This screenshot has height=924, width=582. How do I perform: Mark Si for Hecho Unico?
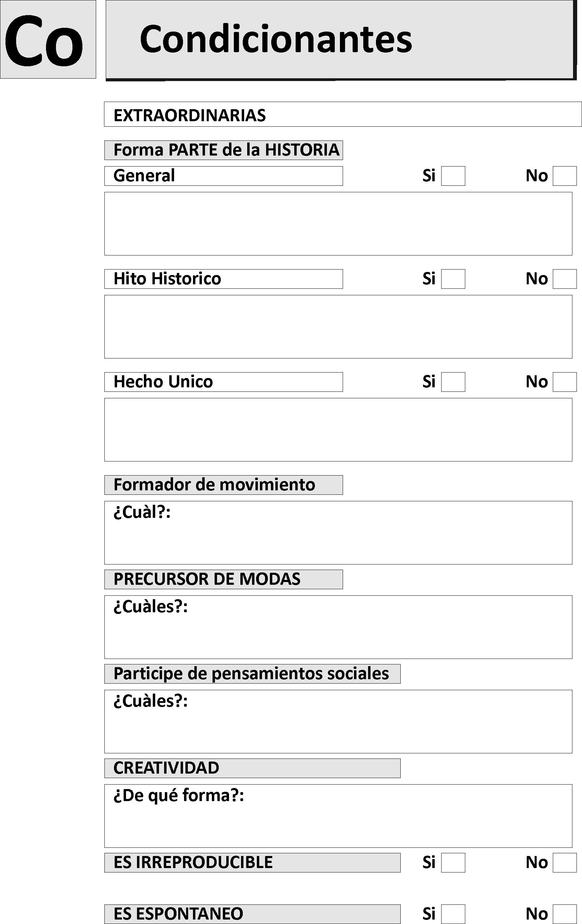pos(453,382)
